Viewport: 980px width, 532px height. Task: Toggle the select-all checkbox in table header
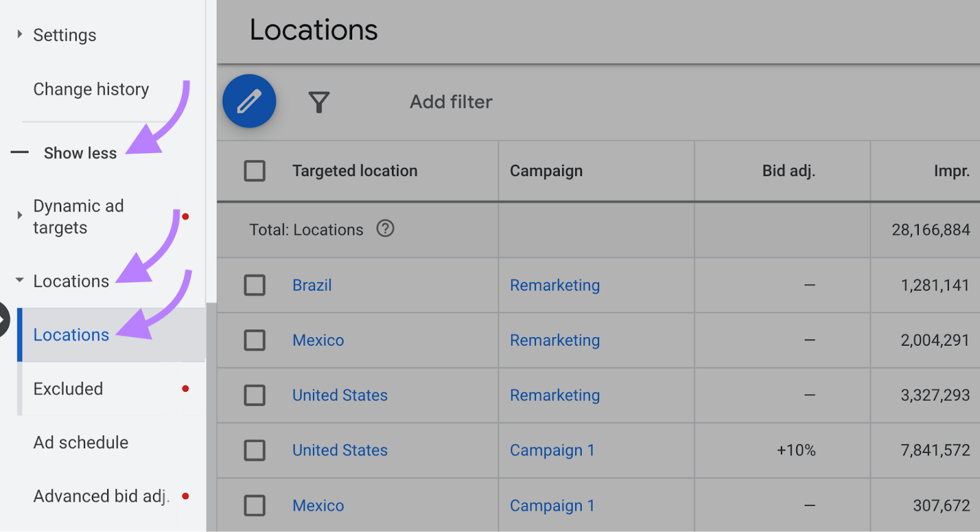tap(255, 171)
